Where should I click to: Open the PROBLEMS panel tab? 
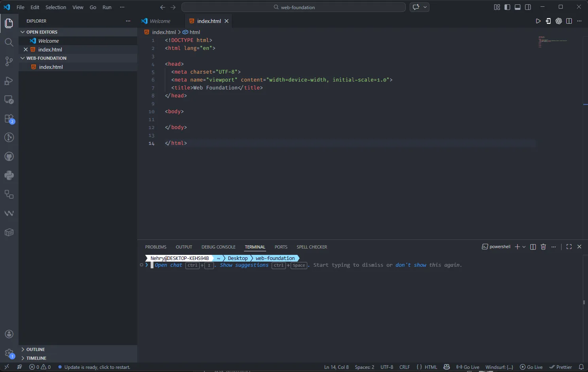point(155,247)
